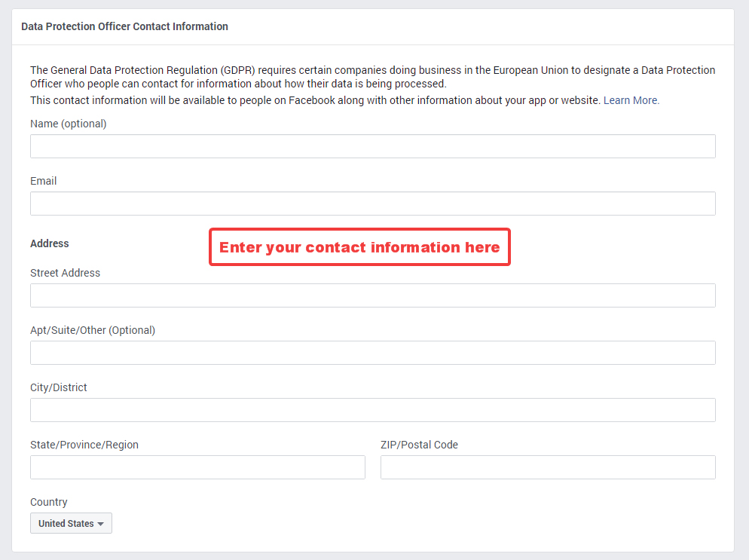Follow the Learn More link

631,100
